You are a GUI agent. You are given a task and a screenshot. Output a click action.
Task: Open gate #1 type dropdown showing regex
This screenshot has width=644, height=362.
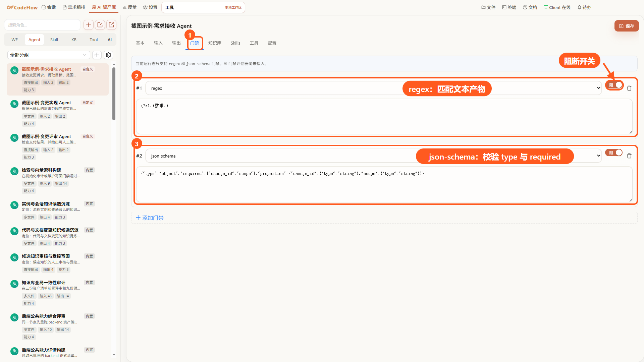374,88
